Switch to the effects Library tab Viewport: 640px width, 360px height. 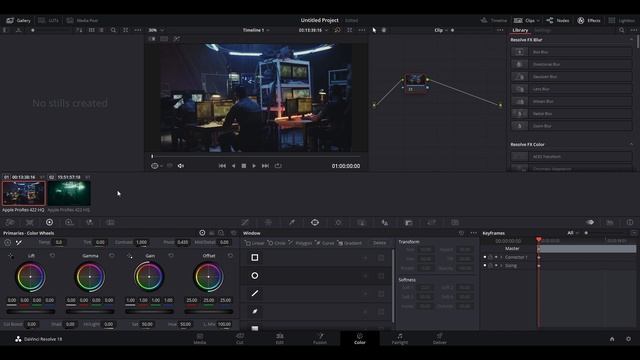coord(520,30)
